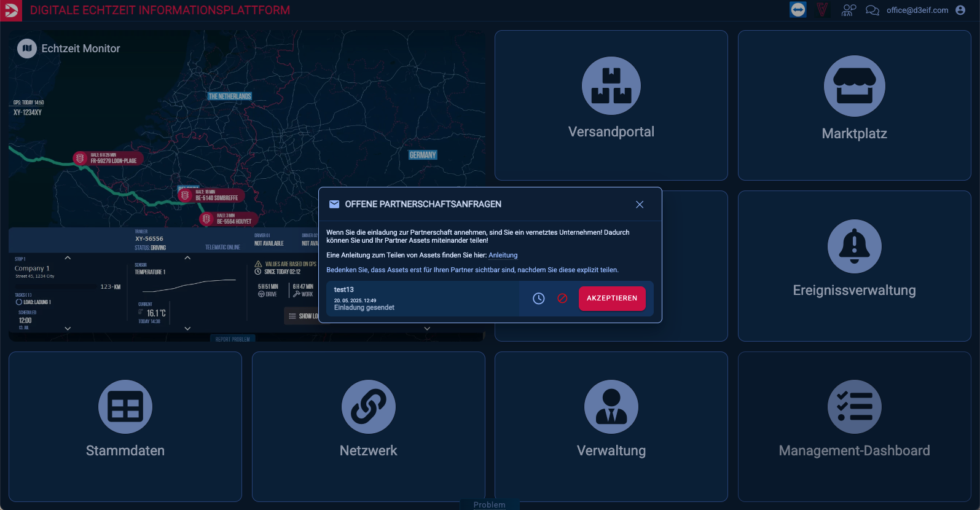Open the Versandportal boxes icon
The height and width of the screenshot is (510, 980).
point(611,86)
